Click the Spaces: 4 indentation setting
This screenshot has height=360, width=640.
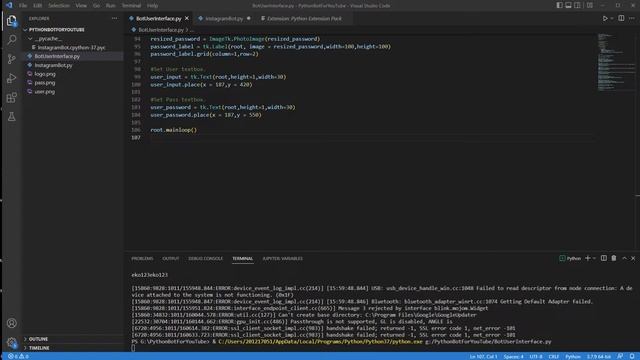pos(513,356)
